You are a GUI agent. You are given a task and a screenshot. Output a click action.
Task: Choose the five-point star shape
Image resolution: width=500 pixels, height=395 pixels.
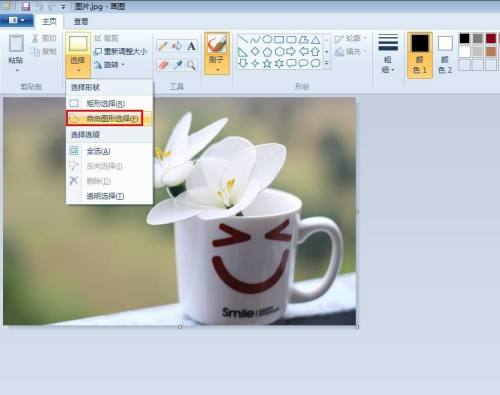pos(267,63)
